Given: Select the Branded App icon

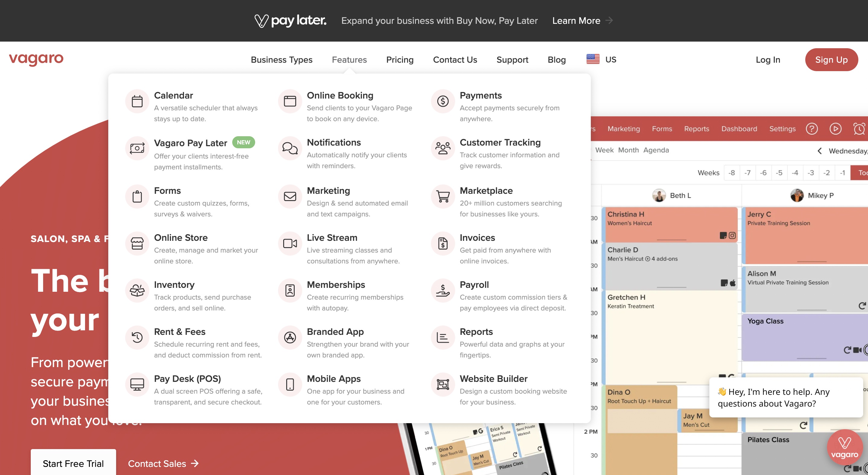Looking at the screenshot, I should (290, 337).
